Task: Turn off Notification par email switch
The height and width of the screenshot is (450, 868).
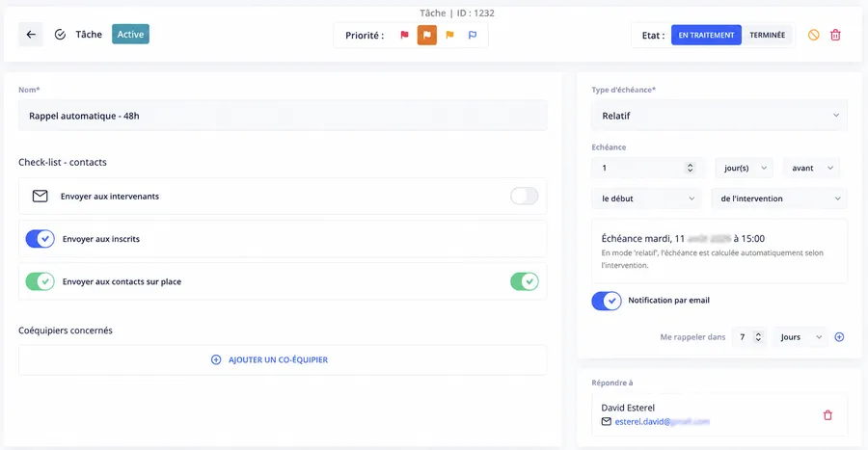Action: [607, 301]
